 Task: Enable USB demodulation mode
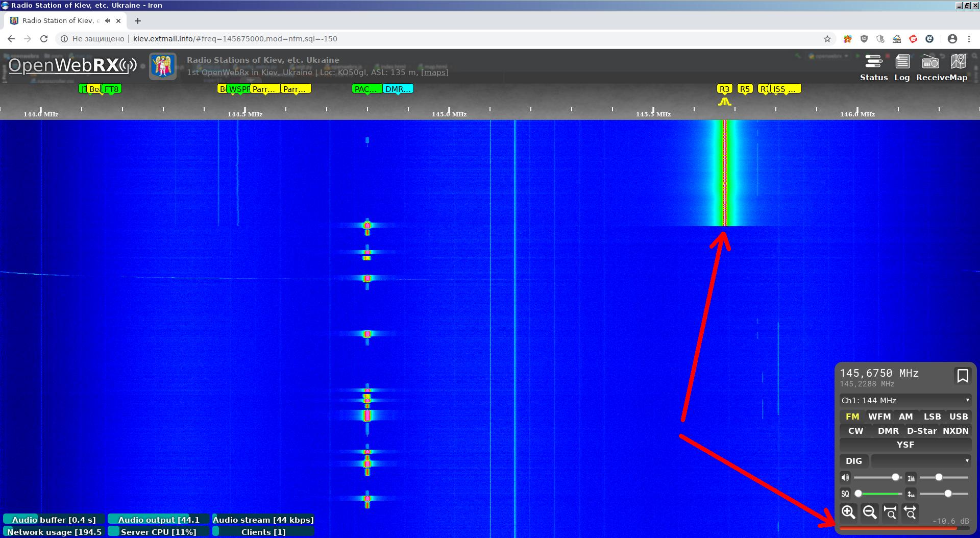958,417
